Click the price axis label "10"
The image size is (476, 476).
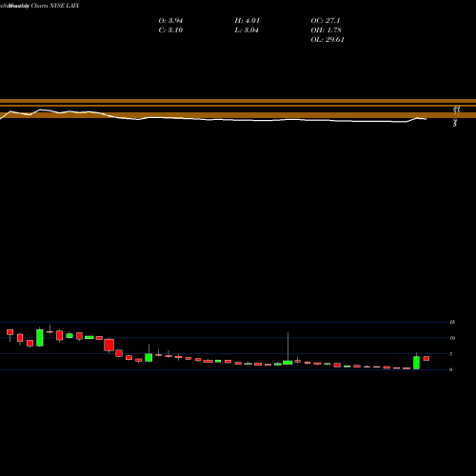[x=452, y=338]
